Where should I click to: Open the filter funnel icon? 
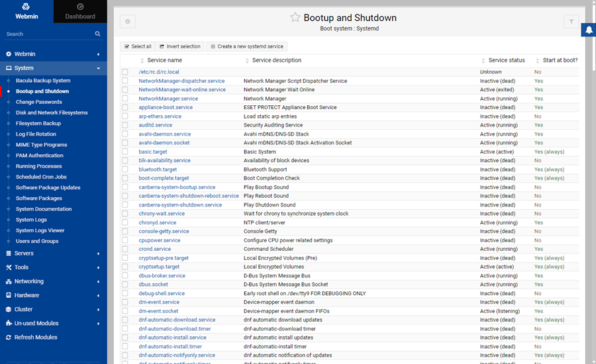click(571, 22)
